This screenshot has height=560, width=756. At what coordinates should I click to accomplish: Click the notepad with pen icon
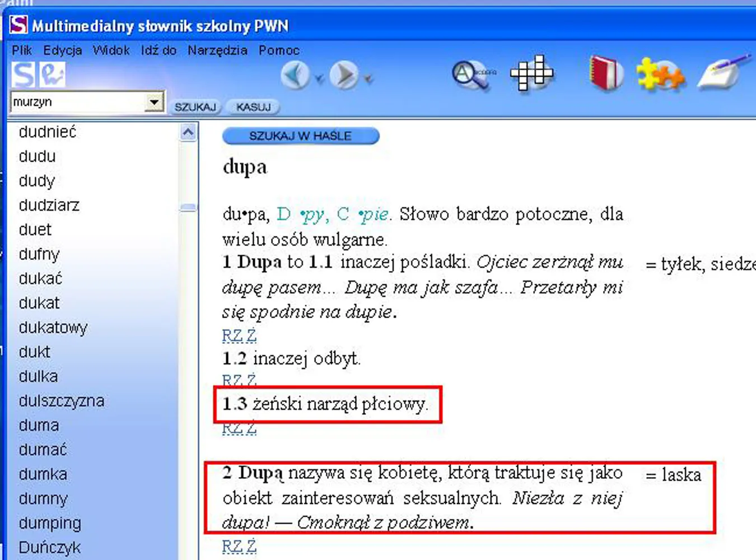(722, 73)
